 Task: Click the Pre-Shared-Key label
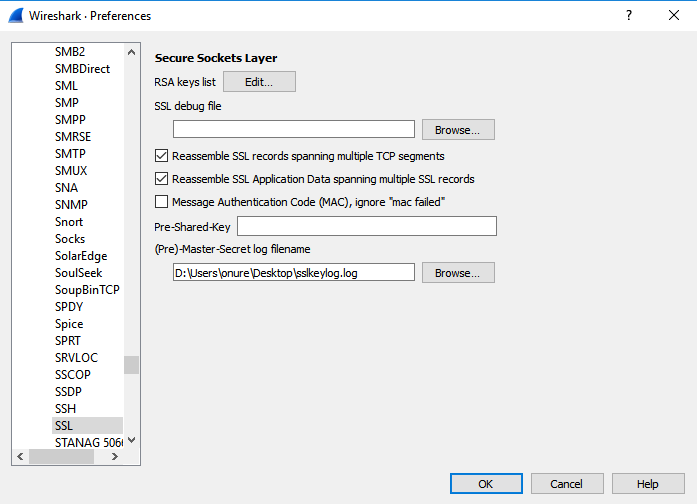click(x=192, y=227)
